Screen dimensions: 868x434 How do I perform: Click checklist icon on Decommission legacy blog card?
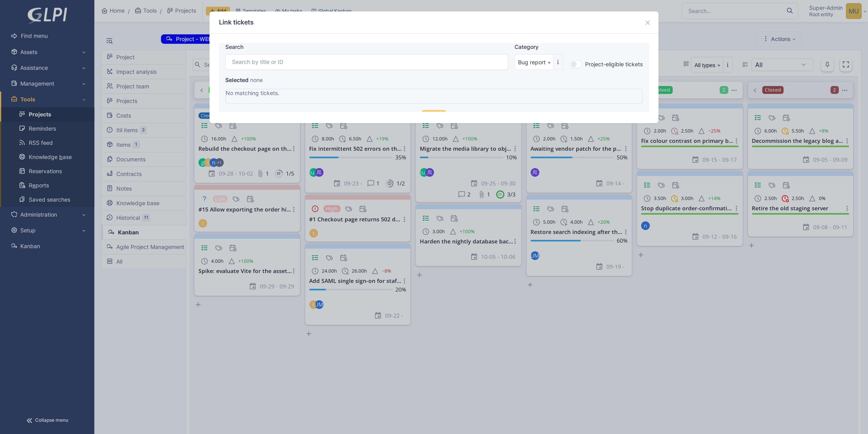[x=758, y=118]
